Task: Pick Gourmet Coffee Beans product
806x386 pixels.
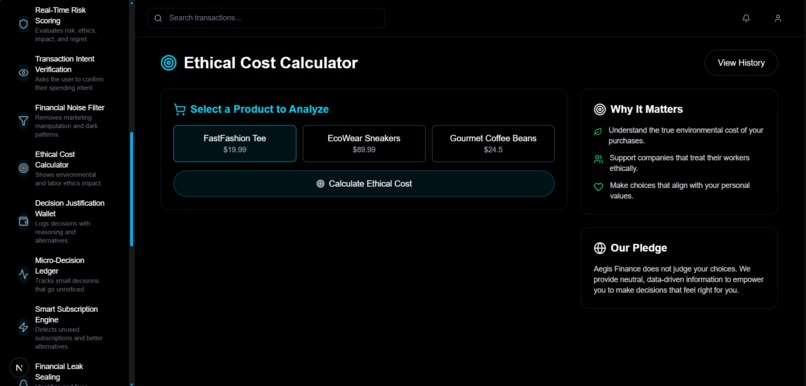Action: (493, 143)
